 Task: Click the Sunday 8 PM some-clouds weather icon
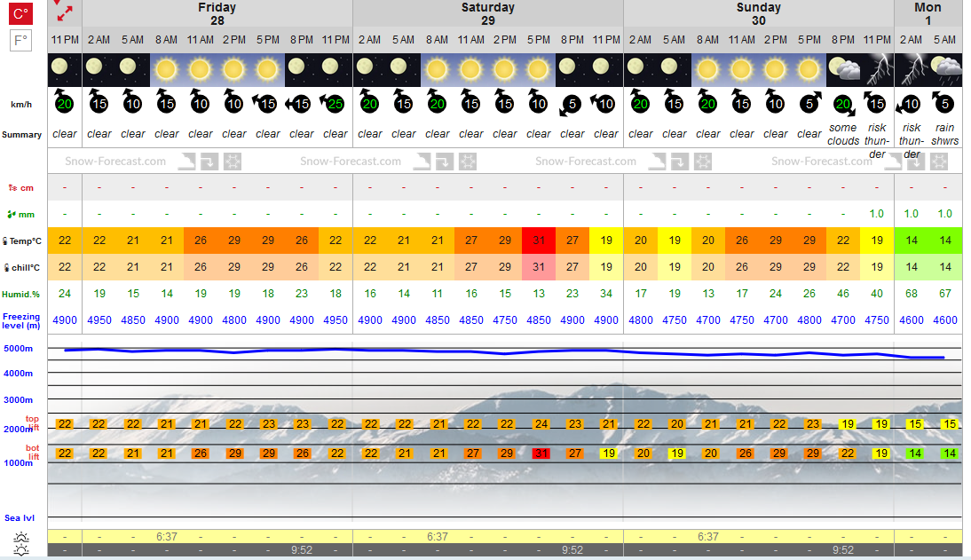(843, 70)
